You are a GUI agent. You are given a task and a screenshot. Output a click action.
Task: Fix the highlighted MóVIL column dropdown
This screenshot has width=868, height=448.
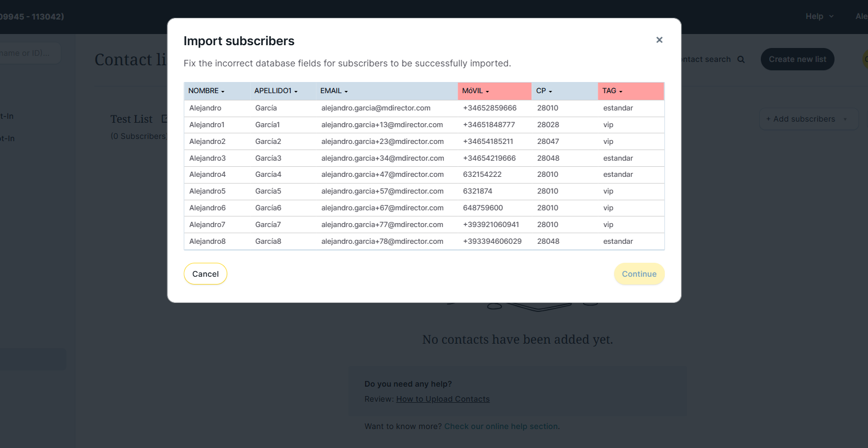tap(476, 91)
